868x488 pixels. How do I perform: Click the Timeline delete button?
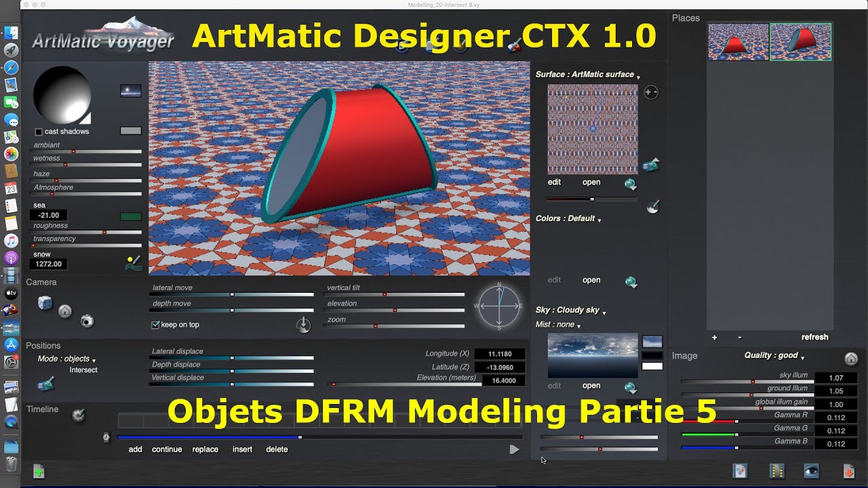(277, 449)
